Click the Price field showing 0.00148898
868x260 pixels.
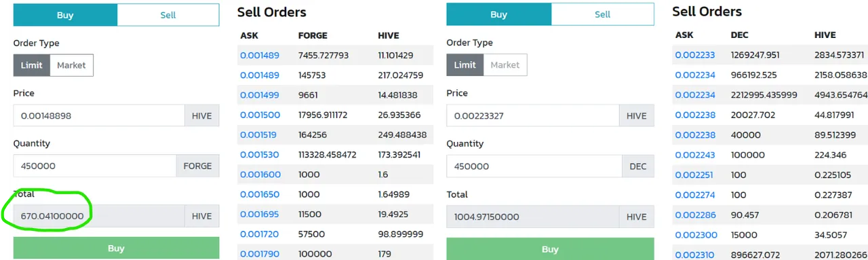99,115
